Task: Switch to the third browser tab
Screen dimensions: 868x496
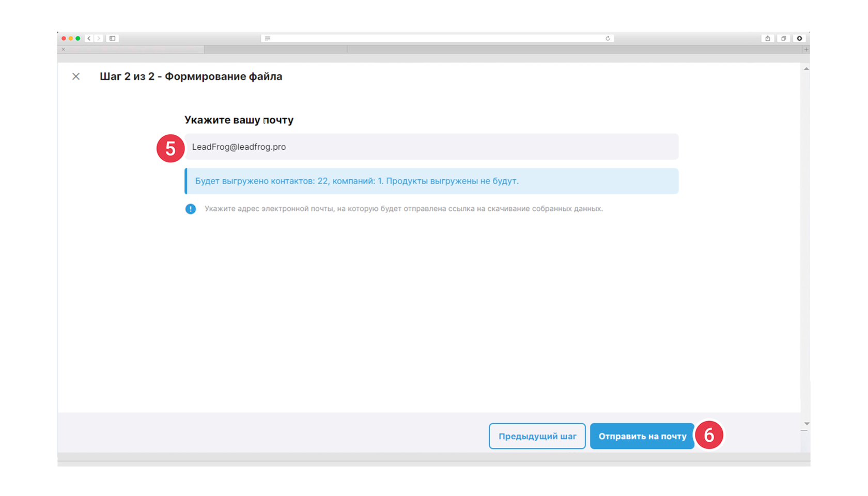Action: (x=575, y=50)
